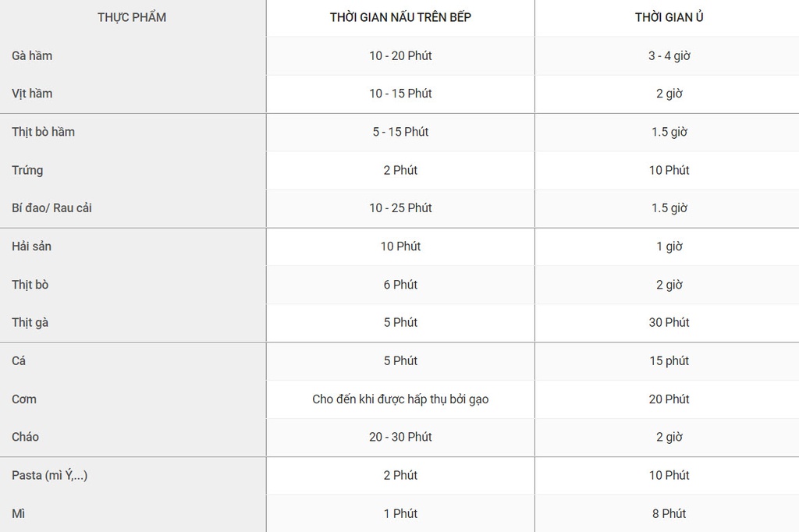This screenshot has height=532, width=799.
Task: Click Cho đến khi được hấp thụ bởi gạo
Action: (x=400, y=399)
